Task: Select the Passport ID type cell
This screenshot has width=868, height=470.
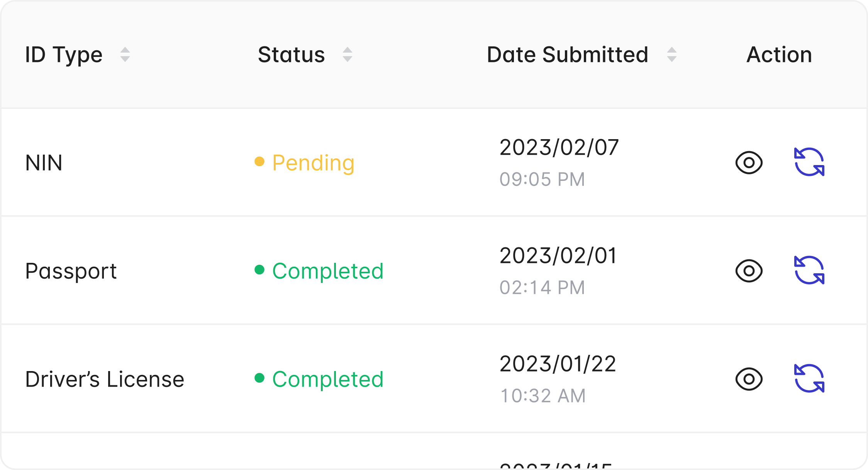Action: (71, 271)
